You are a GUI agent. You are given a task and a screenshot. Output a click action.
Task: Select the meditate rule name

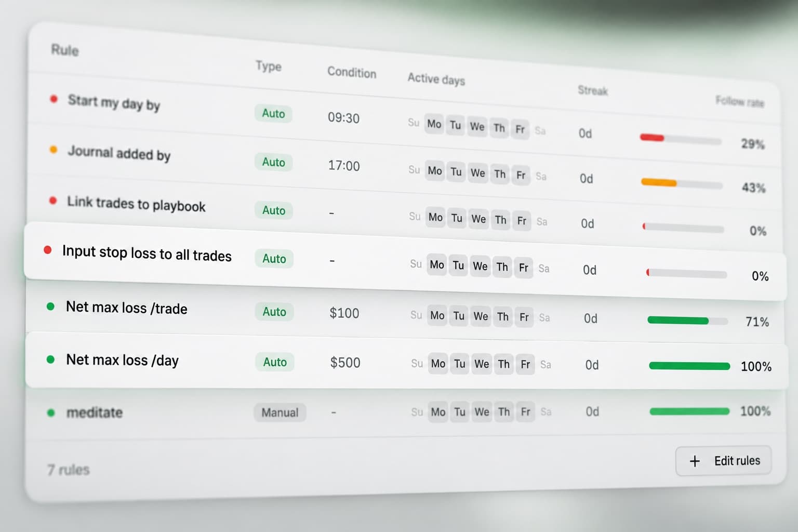[95, 413]
